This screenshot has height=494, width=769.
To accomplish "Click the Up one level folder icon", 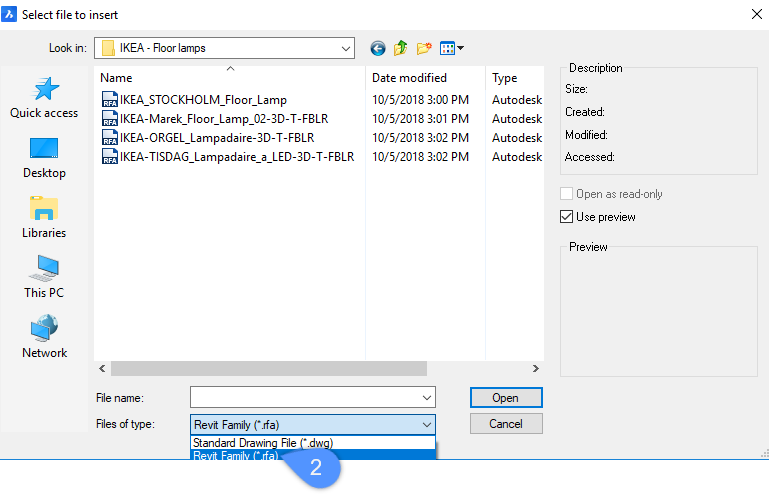I will [x=401, y=48].
